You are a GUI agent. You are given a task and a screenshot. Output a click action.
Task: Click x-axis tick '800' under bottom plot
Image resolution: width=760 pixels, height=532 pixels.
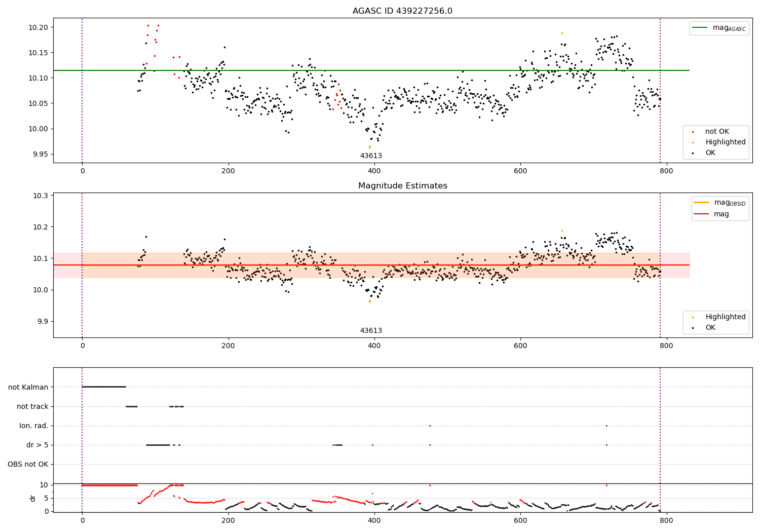point(666,520)
